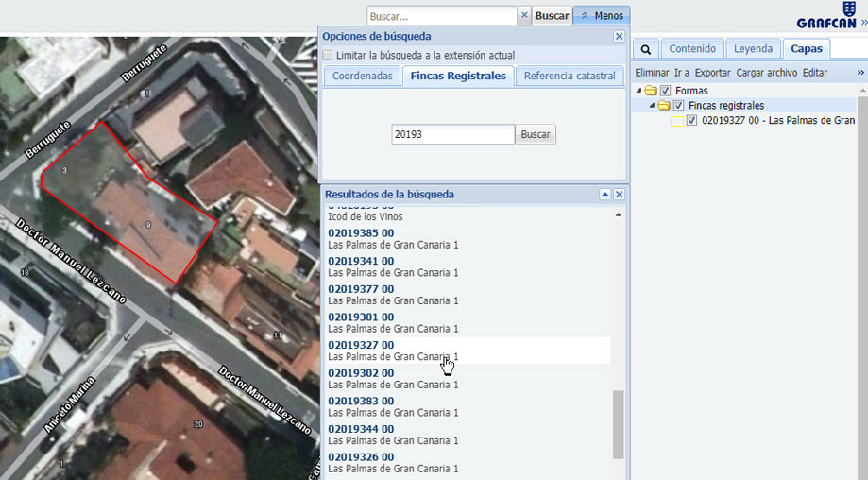Focus the finca number field containing 20193

[452, 134]
